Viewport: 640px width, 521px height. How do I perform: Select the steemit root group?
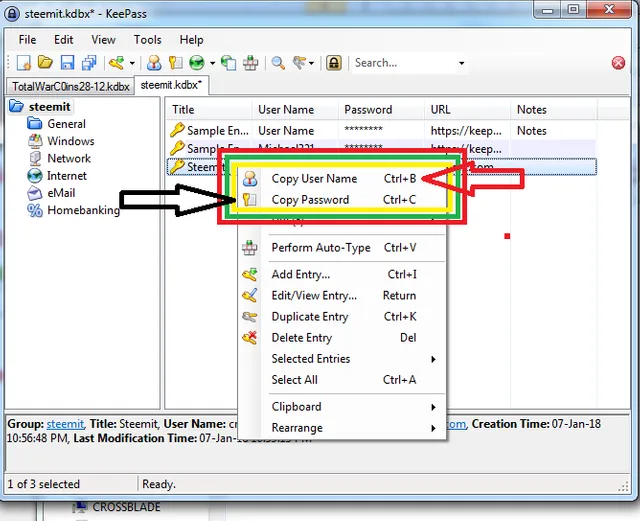[x=49, y=107]
